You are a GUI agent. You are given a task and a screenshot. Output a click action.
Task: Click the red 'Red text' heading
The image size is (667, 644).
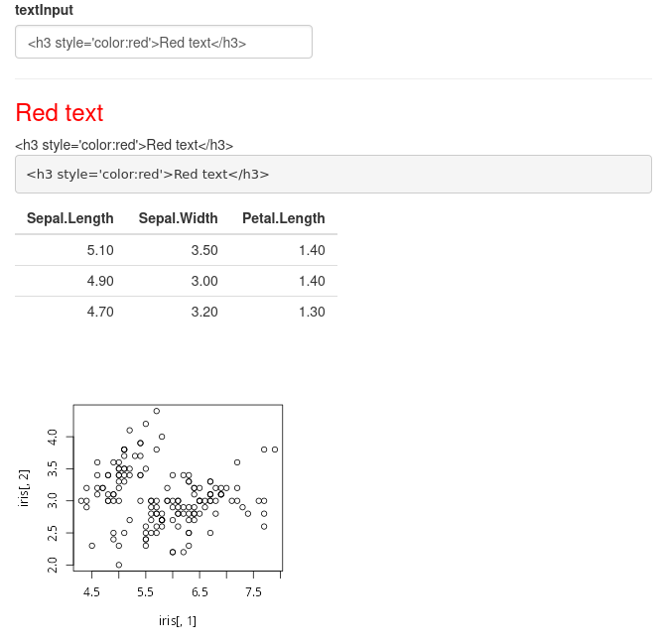(x=60, y=113)
